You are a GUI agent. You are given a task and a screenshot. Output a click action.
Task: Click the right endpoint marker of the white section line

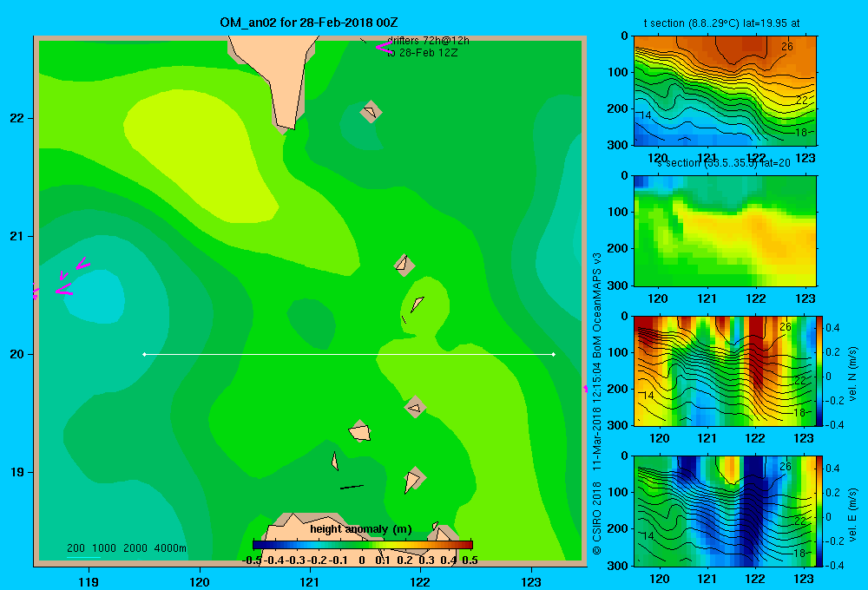(553, 354)
